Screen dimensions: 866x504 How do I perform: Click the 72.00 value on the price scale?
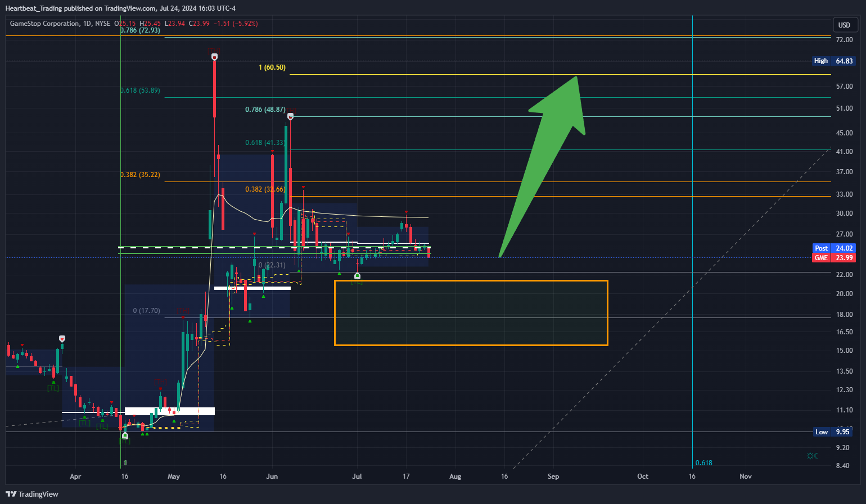click(x=845, y=40)
